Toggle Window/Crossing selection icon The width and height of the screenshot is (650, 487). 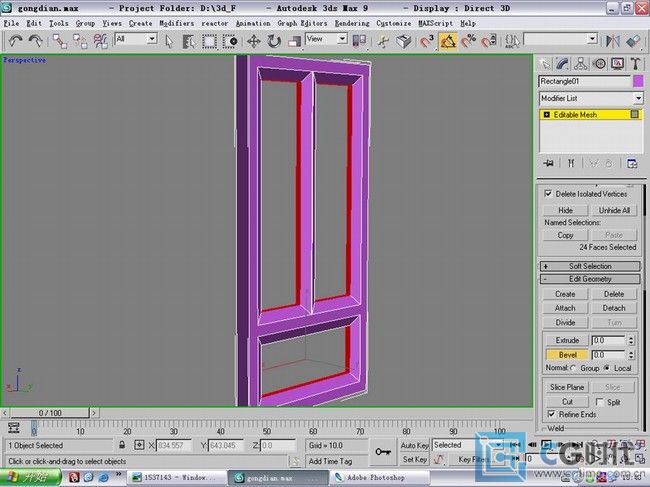(230, 41)
